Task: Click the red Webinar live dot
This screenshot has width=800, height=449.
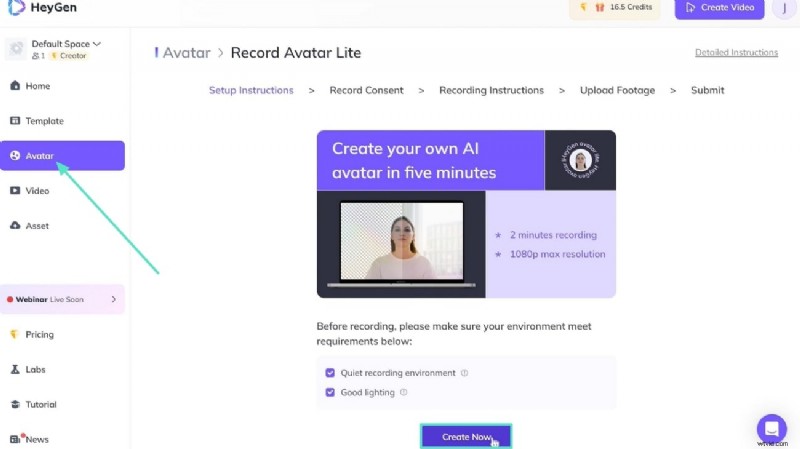Action: [10, 300]
